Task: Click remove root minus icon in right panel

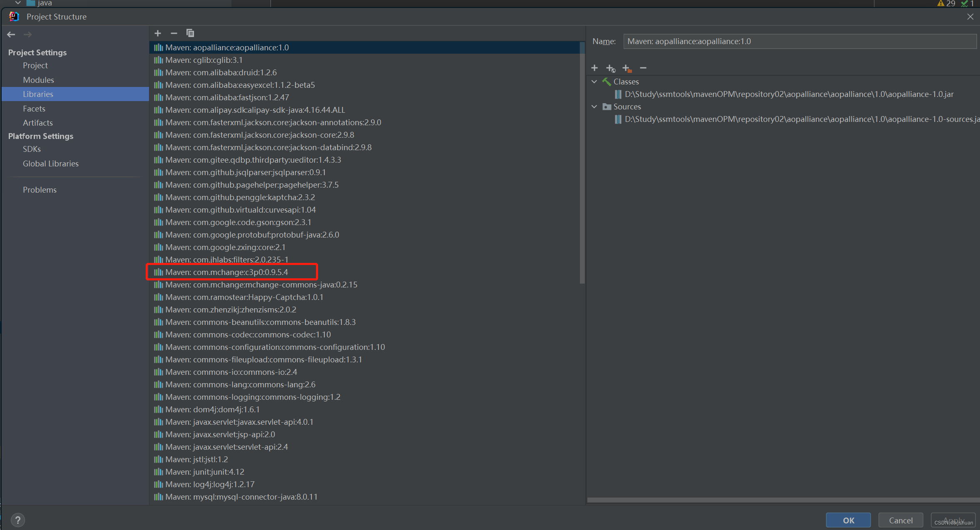Action: pyautogui.click(x=643, y=68)
